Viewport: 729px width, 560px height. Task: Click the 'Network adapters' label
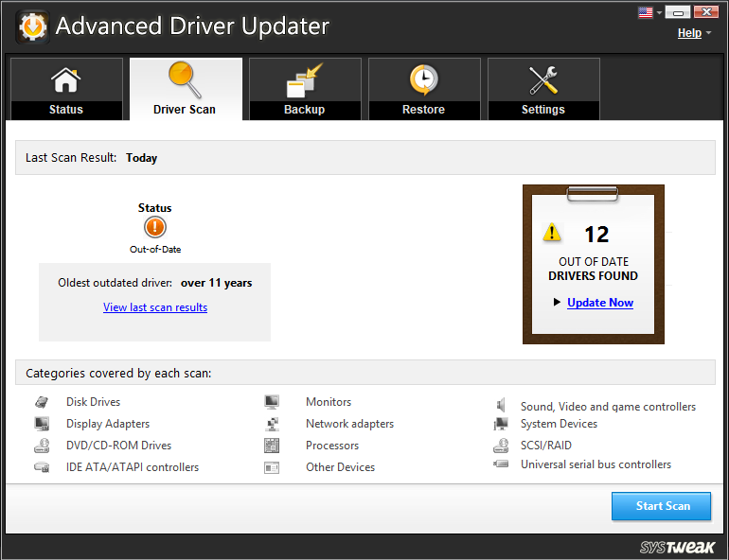coord(349,424)
